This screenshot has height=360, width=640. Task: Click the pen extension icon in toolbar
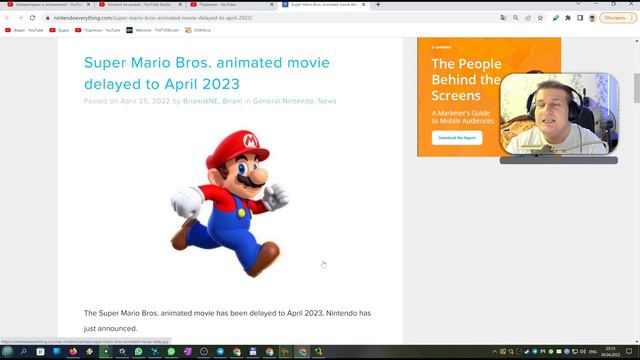pyautogui.click(x=556, y=18)
